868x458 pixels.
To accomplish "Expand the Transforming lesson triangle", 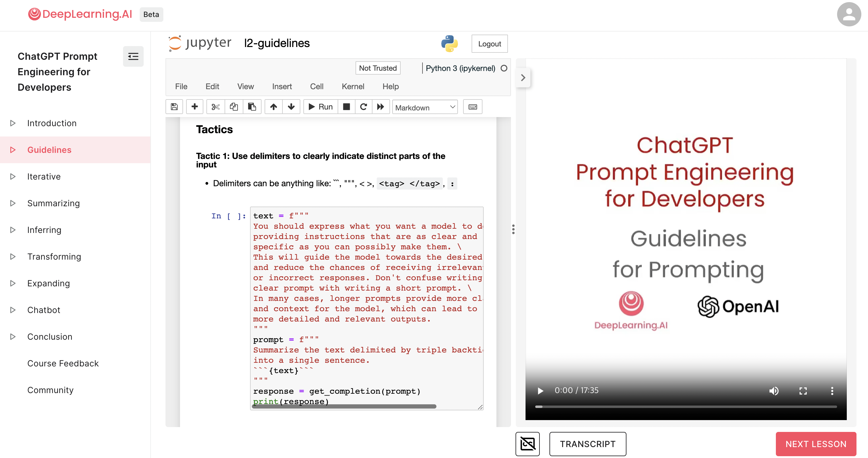I will point(12,256).
